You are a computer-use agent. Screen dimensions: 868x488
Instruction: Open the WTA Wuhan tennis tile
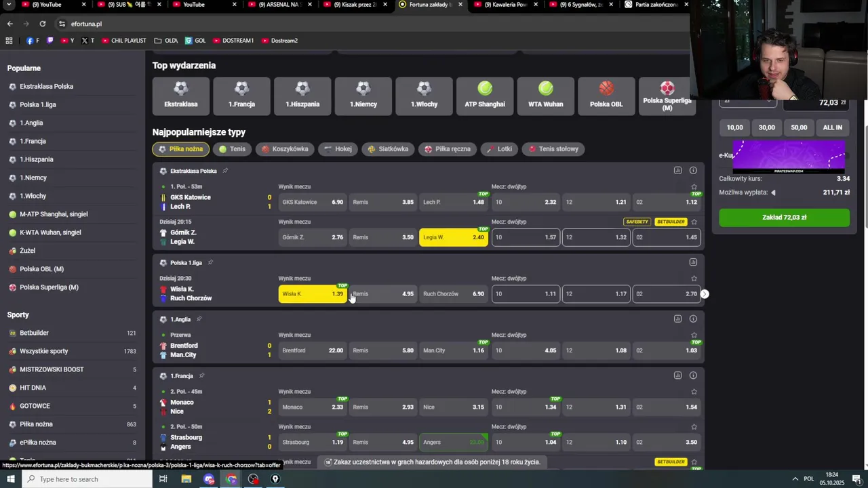[x=546, y=96]
